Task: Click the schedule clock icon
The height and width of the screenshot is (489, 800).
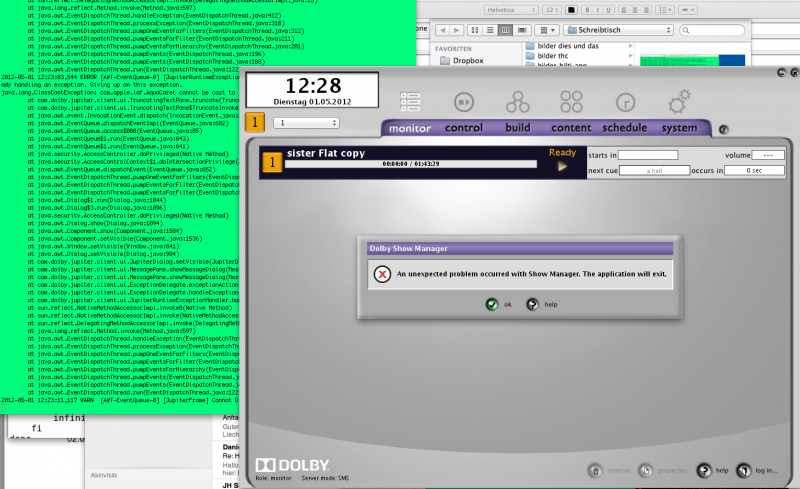Action: pos(625,102)
